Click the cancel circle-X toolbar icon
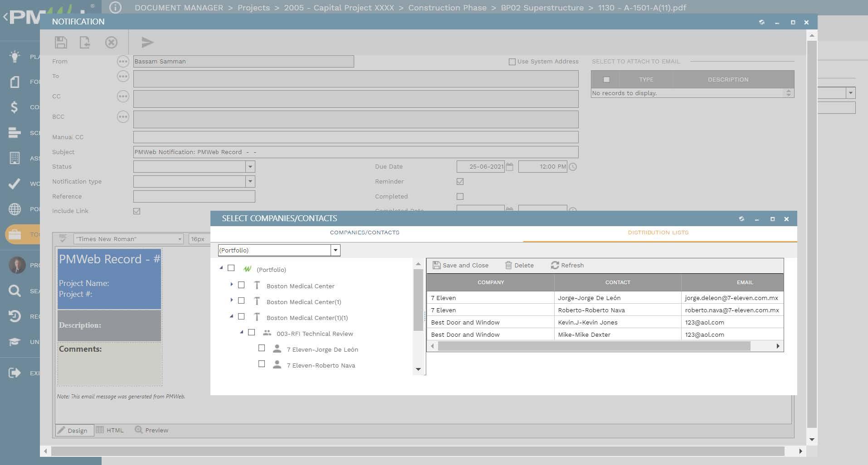Viewport: 868px width, 465px height. 111,43
